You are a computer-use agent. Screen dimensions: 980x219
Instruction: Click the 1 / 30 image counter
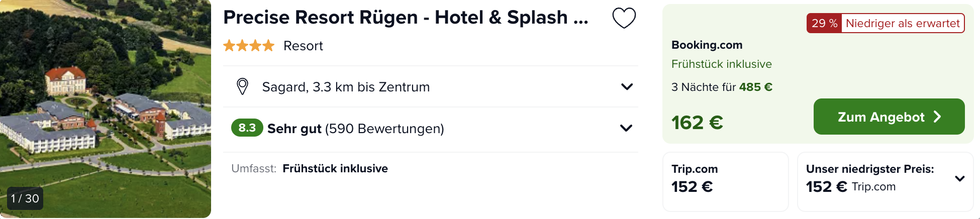[x=25, y=198]
